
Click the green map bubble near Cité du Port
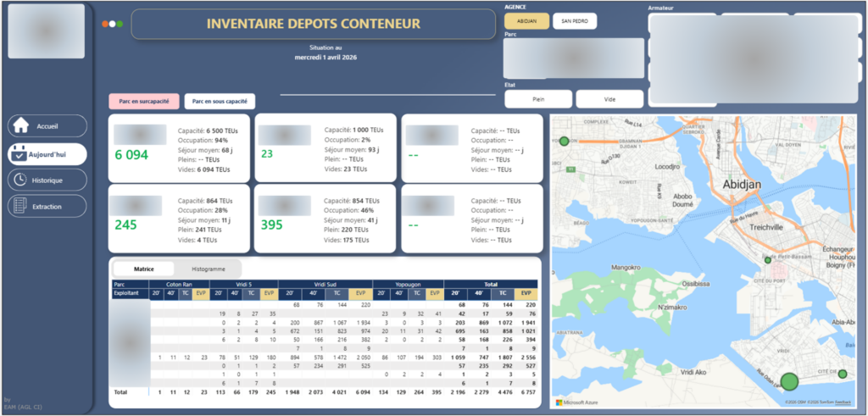pos(768,260)
